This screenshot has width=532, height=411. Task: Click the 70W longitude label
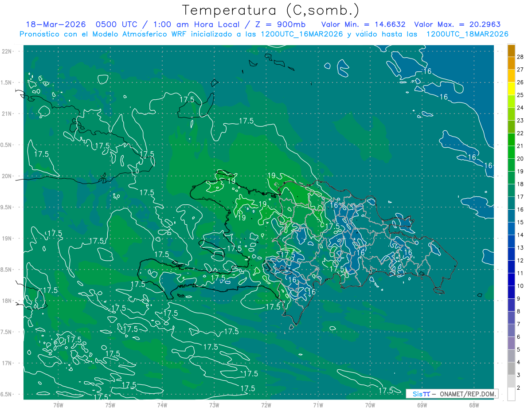[370, 405]
